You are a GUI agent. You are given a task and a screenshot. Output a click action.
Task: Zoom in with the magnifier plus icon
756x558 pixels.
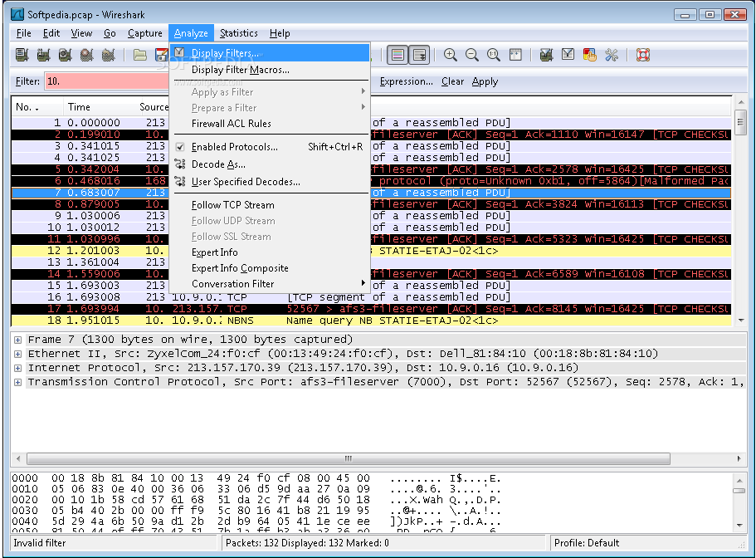(451, 55)
